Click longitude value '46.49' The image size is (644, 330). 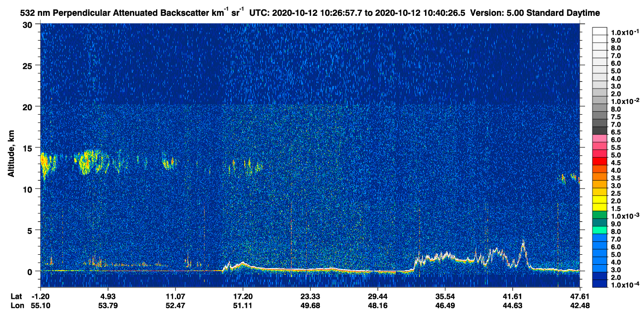445,305
